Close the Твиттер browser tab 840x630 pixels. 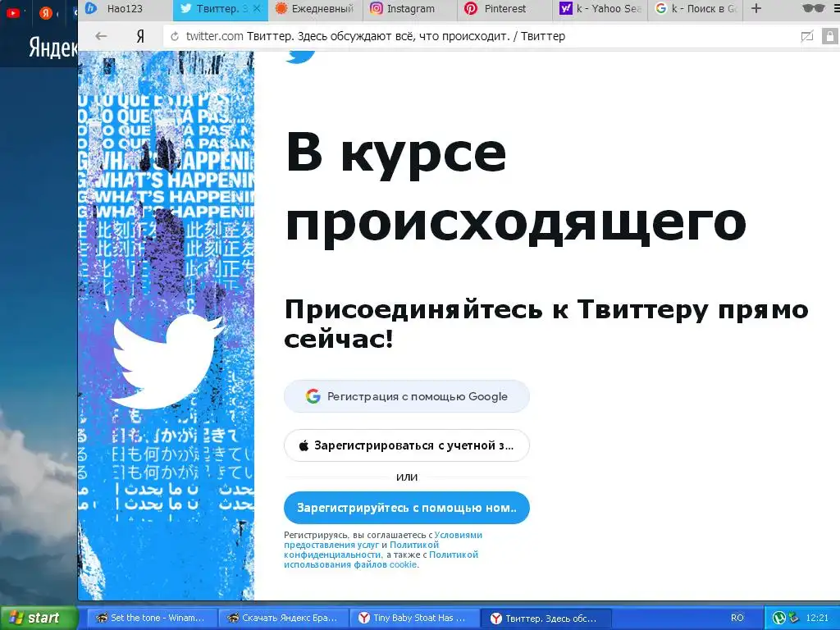(257, 8)
